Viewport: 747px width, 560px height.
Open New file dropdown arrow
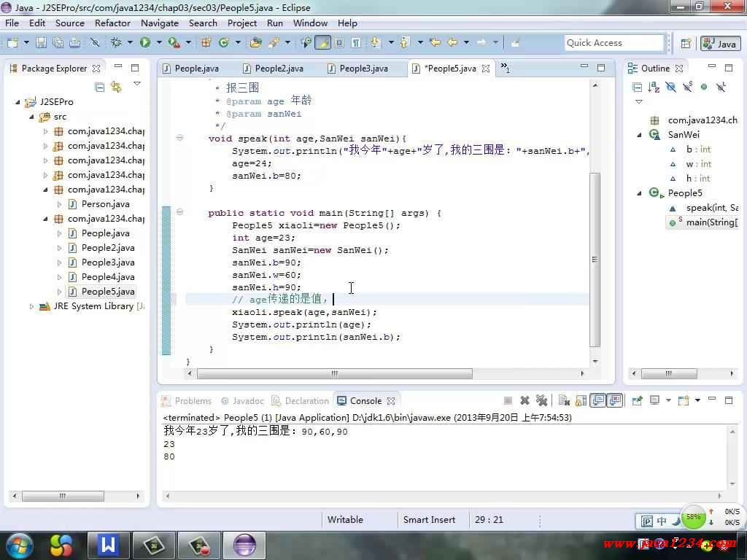click(26, 43)
